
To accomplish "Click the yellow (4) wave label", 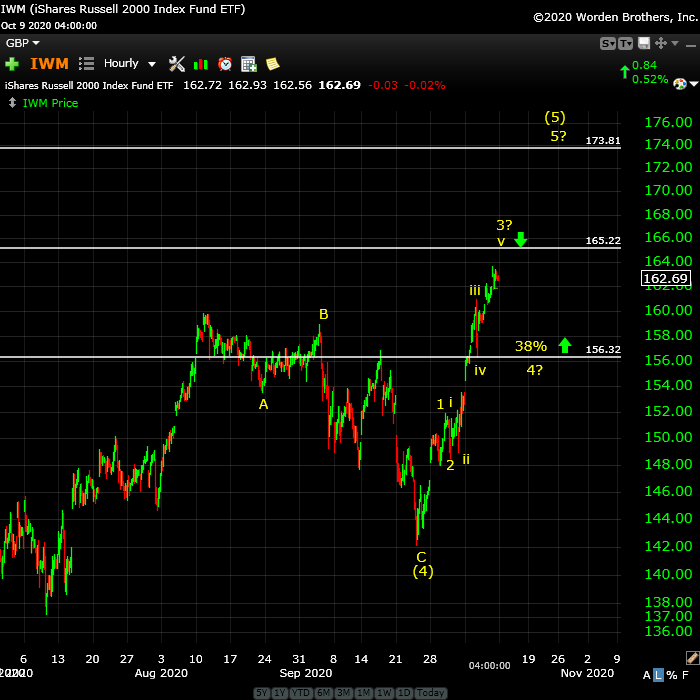I will coord(423,571).
